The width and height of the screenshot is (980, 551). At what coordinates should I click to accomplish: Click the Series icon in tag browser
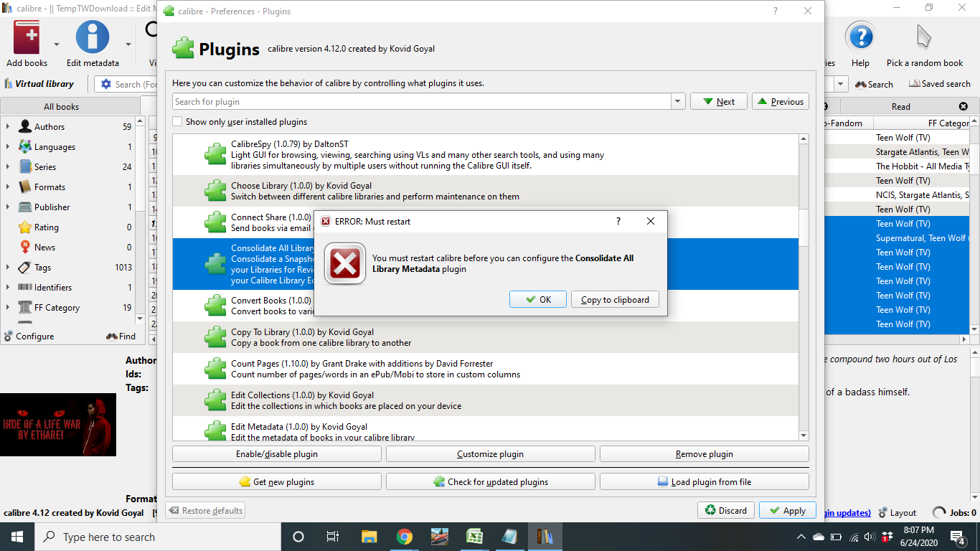point(25,166)
